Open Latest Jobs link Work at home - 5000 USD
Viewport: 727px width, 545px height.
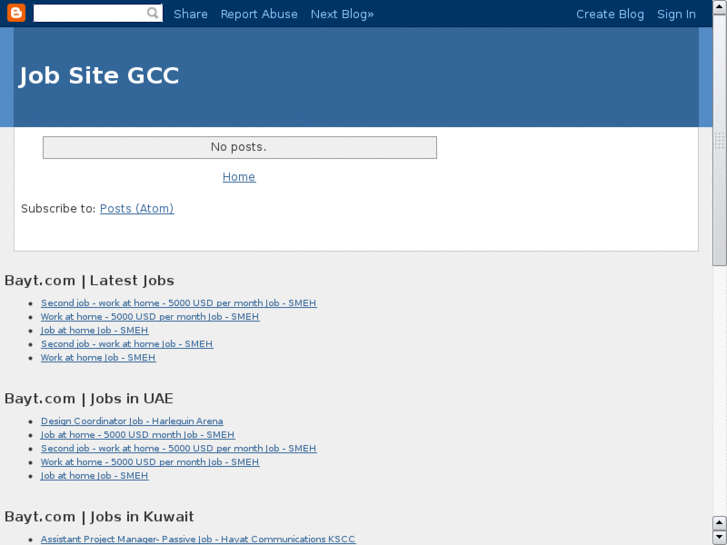click(150, 317)
